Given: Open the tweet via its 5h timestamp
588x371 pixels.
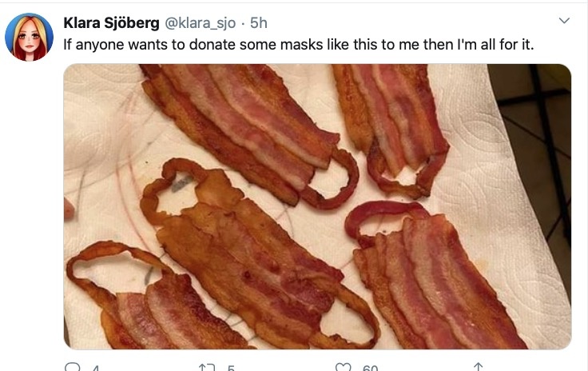Looking at the screenshot, I should coord(259,23).
